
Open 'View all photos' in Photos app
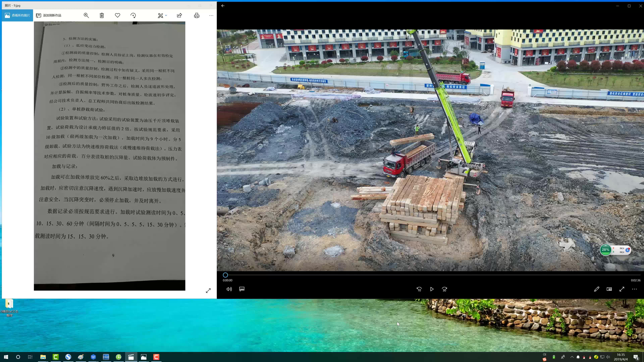point(17,15)
